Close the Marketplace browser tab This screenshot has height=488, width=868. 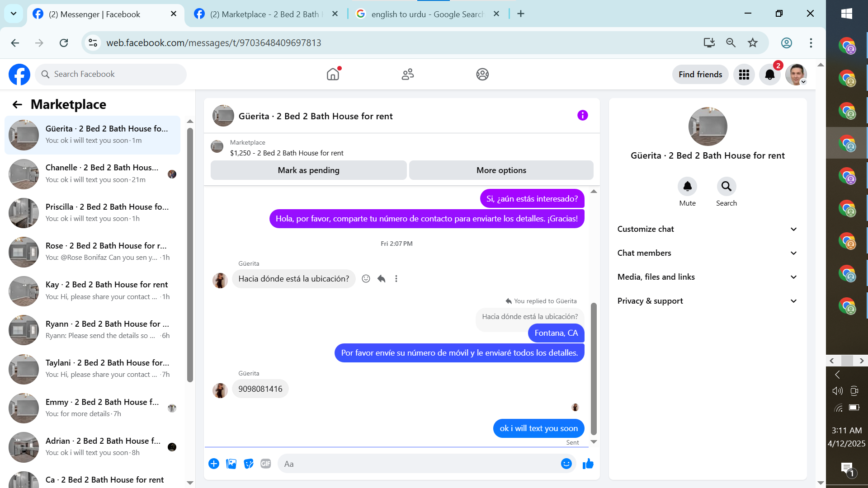click(x=335, y=14)
